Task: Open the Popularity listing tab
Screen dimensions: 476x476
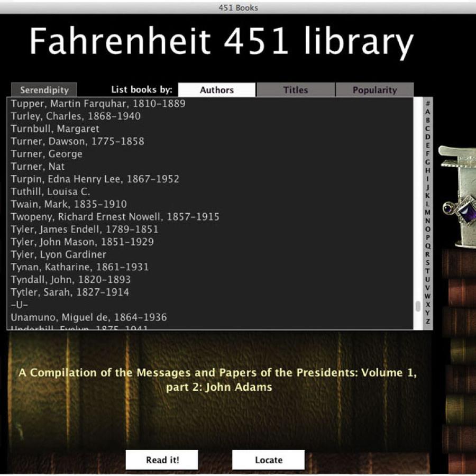Action: (x=374, y=90)
